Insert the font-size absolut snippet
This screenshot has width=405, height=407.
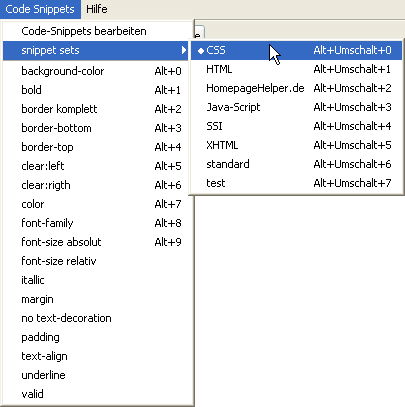coord(98,242)
